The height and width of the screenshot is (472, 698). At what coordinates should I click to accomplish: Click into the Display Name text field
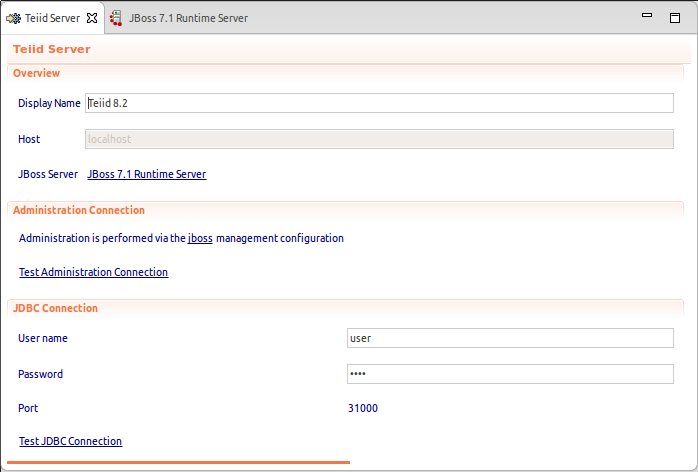point(380,103)
